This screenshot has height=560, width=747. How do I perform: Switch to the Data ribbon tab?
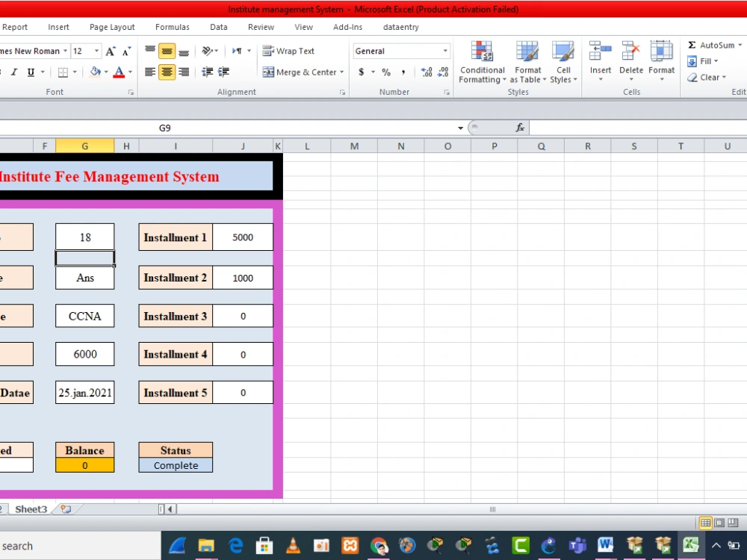(x=218, y=27)
